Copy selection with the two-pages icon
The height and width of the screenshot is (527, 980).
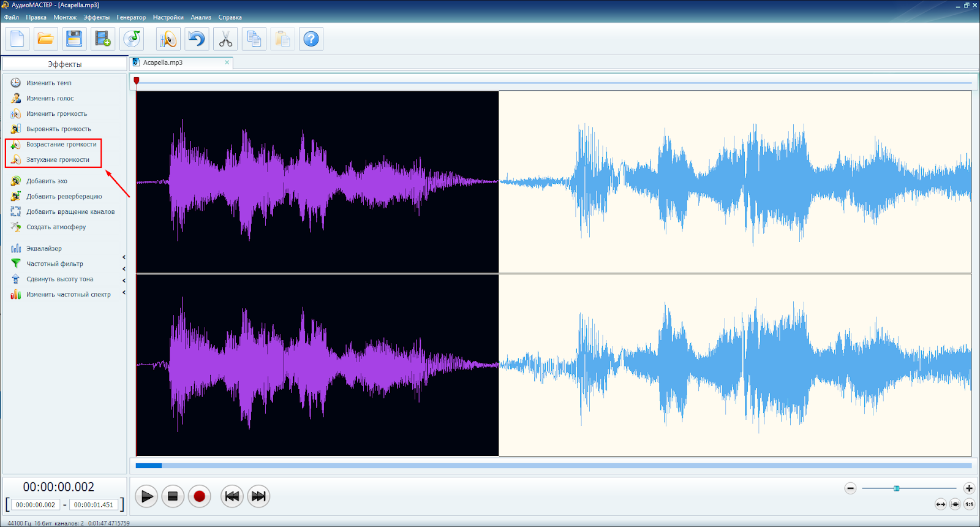pyautogui.click(x=254, y=39)
